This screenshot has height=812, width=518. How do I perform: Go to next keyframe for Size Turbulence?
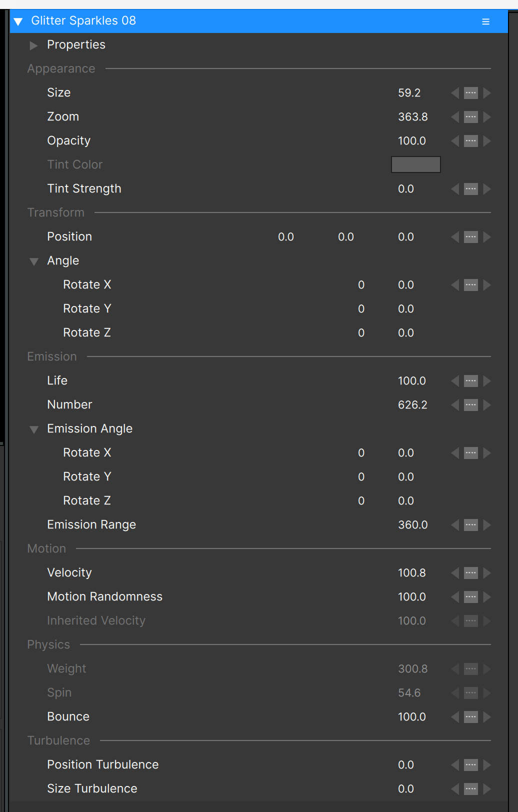coord(487,789)
